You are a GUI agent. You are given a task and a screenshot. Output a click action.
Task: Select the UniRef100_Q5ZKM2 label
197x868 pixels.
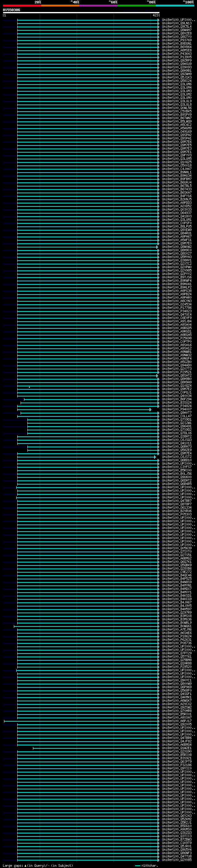176,819
